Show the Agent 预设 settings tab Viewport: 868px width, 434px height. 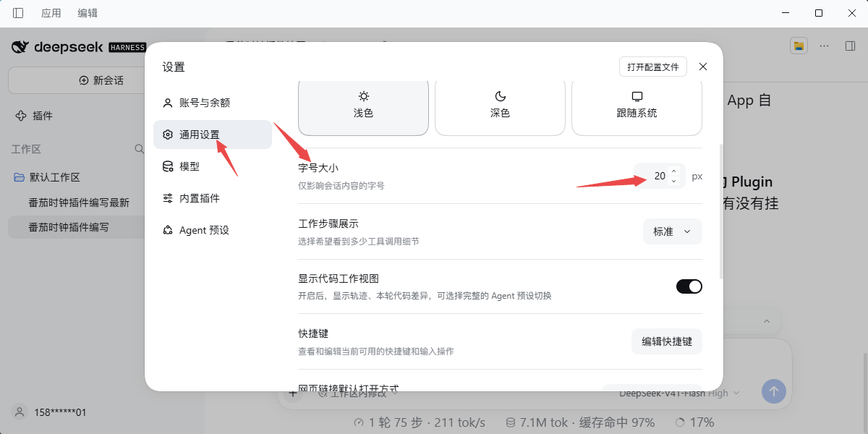click(213, 230)
